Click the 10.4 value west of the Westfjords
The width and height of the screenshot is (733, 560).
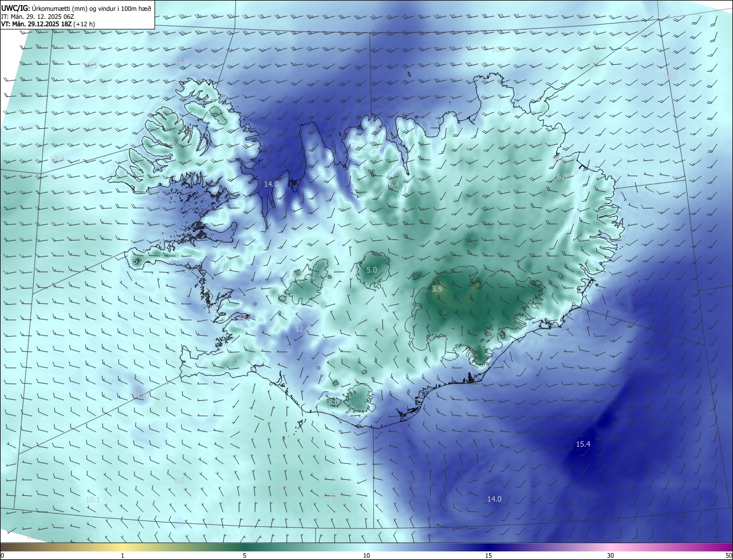click(x=57, y=159)
